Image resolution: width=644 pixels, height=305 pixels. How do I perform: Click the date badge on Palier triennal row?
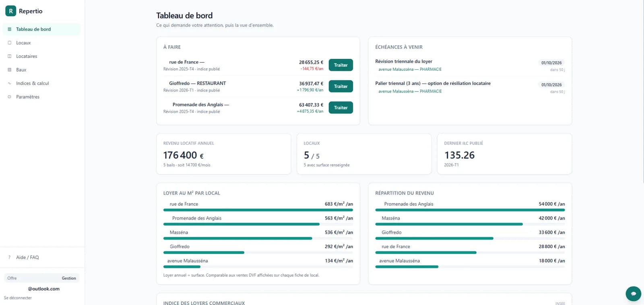coord(551,85)
